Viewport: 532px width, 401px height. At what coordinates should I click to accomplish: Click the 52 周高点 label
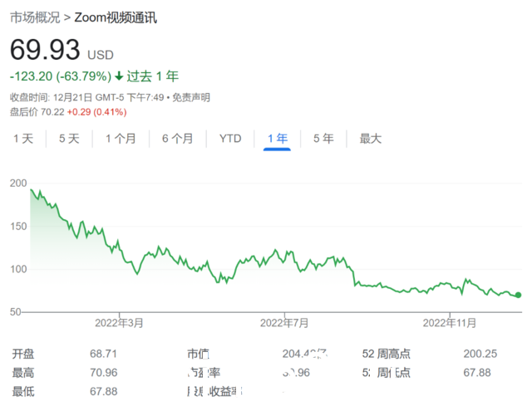386,354
